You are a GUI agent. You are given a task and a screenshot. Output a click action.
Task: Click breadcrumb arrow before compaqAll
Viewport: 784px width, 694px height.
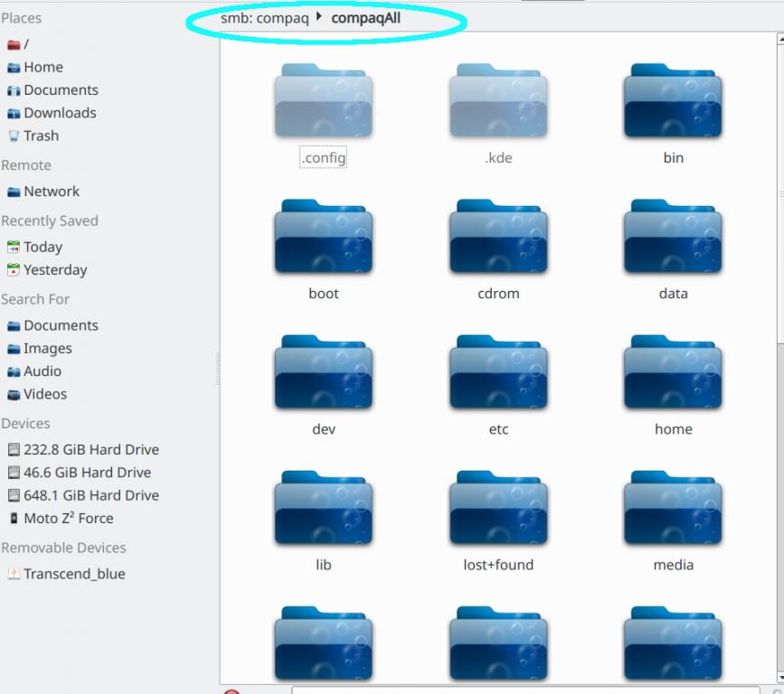320,17
